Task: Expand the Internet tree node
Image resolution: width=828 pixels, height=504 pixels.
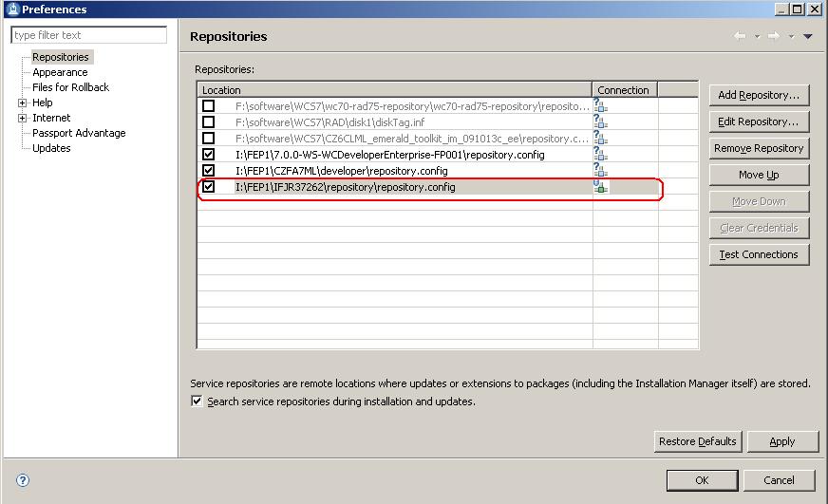Action: [x=22, y=119]
